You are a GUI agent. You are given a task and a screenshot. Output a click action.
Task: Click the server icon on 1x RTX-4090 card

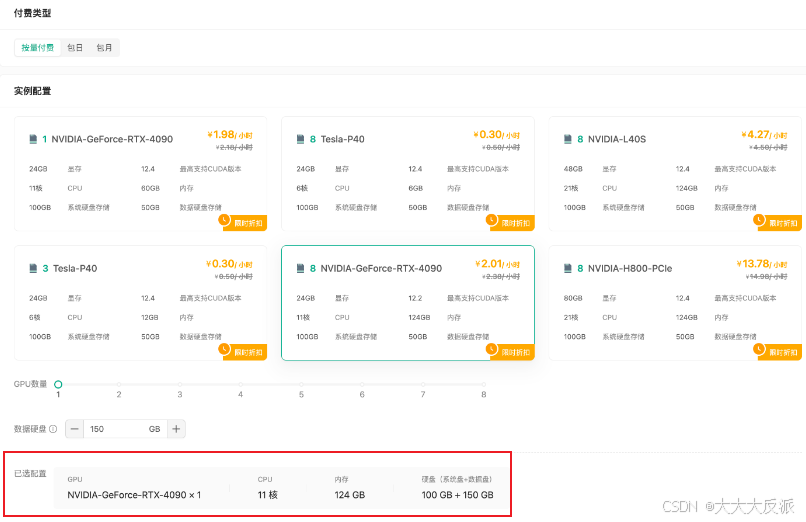33,139
